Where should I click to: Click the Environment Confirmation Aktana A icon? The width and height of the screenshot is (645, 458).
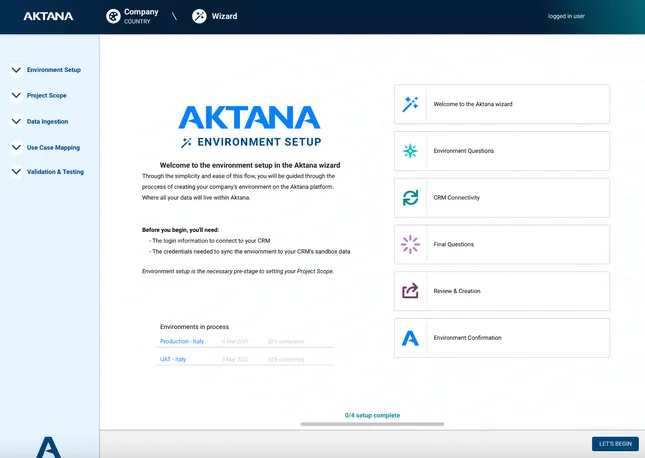(x=410, y=338)
